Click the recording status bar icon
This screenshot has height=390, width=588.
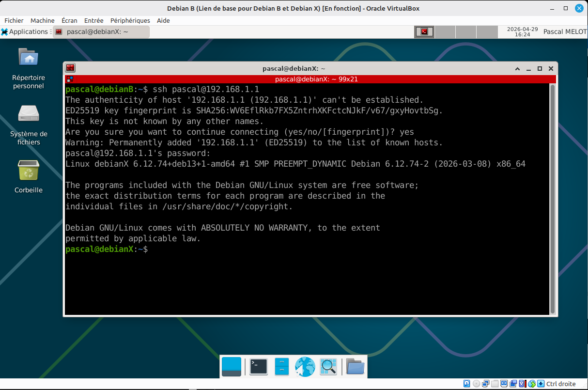[513, 384]
